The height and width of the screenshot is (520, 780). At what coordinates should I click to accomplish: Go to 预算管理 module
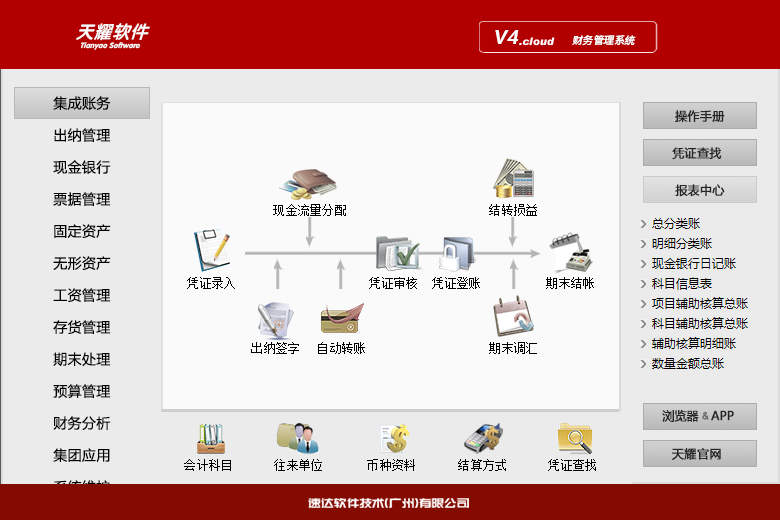[82, 391]
